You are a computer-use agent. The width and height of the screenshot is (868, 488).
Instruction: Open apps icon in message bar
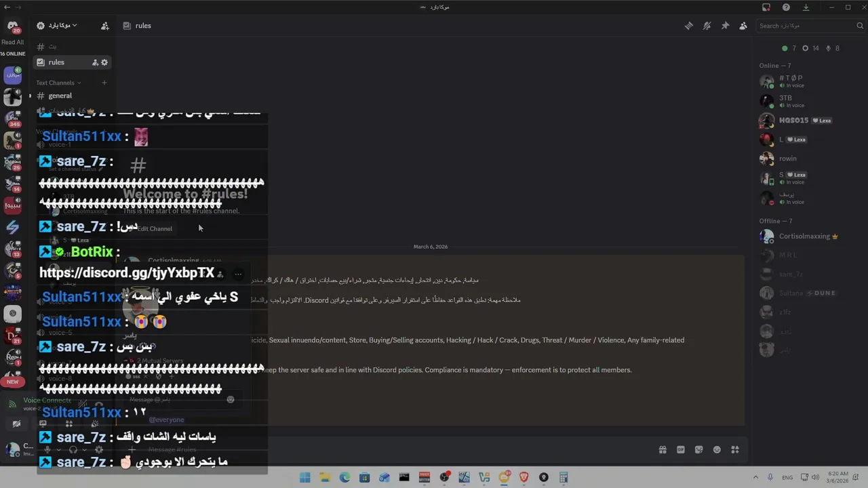(735, 449)
